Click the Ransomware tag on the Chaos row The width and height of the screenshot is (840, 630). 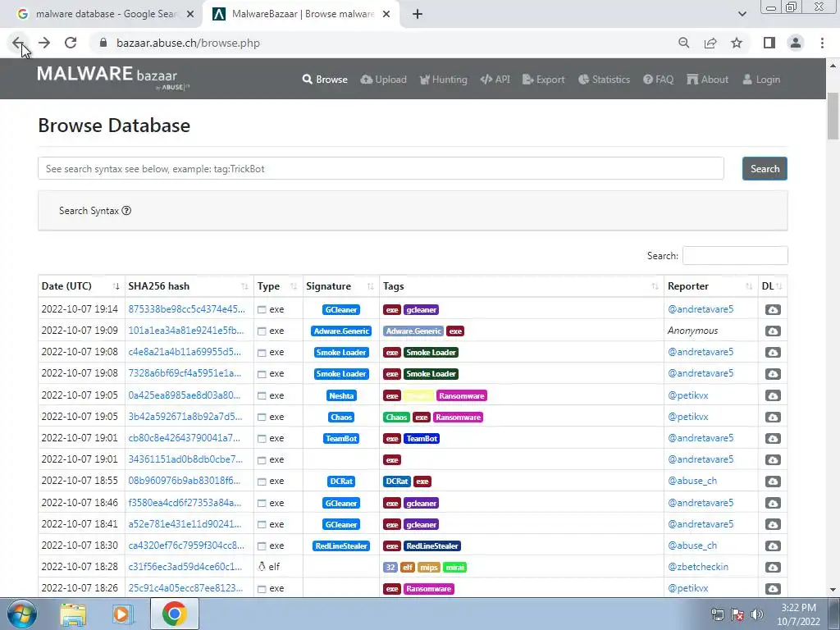[x=458, y=417]
